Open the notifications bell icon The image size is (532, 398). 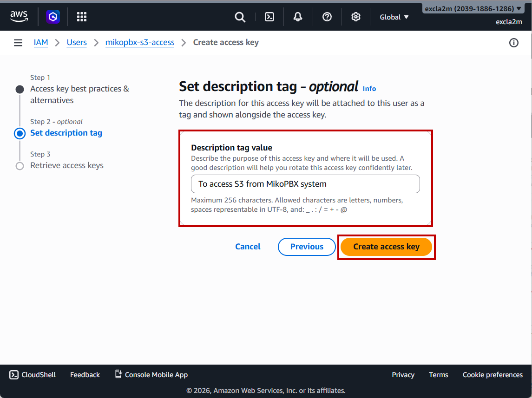(298, 17)
